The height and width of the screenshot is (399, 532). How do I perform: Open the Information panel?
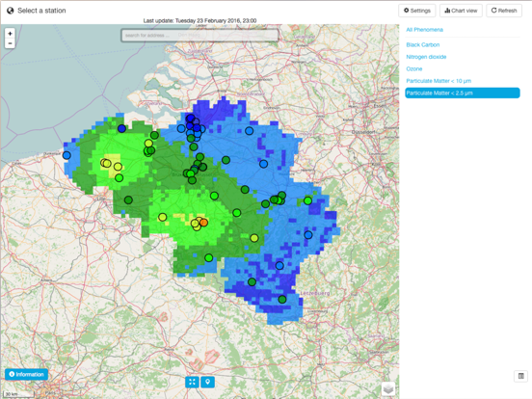26,374
